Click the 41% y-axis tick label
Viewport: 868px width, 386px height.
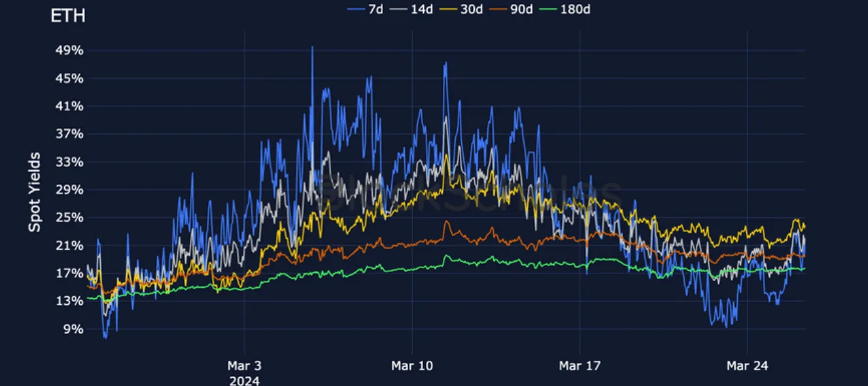pos(70,106)
